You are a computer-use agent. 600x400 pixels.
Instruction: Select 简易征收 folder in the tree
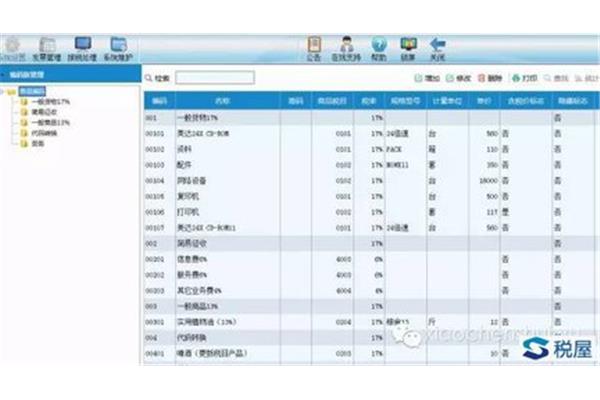click(44, 112)
